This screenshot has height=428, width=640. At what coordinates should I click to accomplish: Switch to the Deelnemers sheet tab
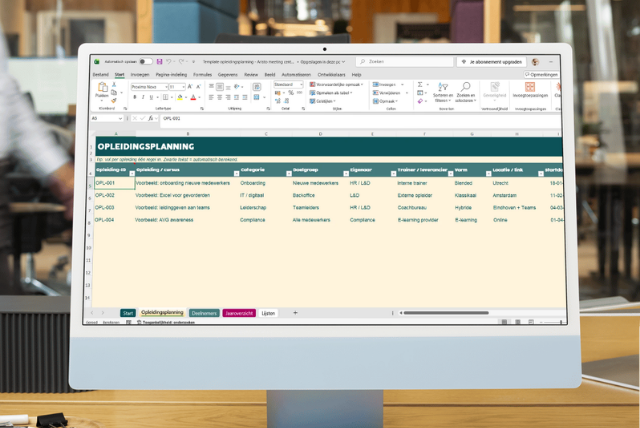[204, 313]
